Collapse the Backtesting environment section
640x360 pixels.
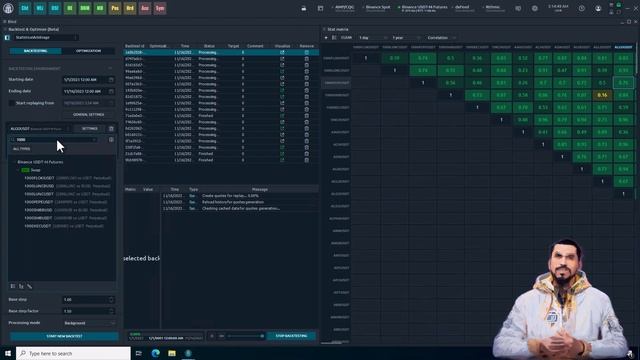pyautogui.click(x=110, y=68)
